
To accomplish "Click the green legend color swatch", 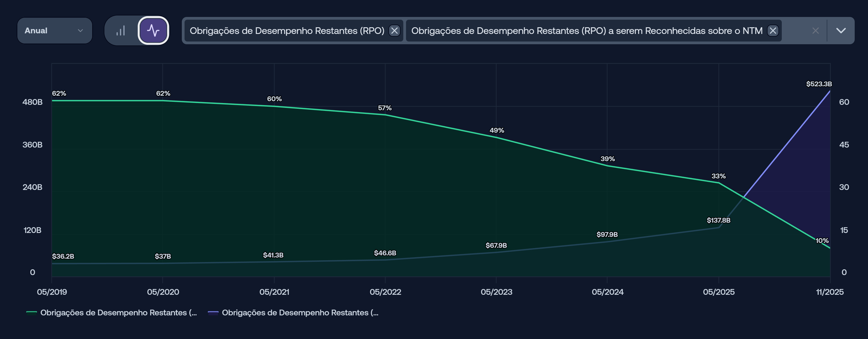I will pyautogui.click(x=32, y=313).
